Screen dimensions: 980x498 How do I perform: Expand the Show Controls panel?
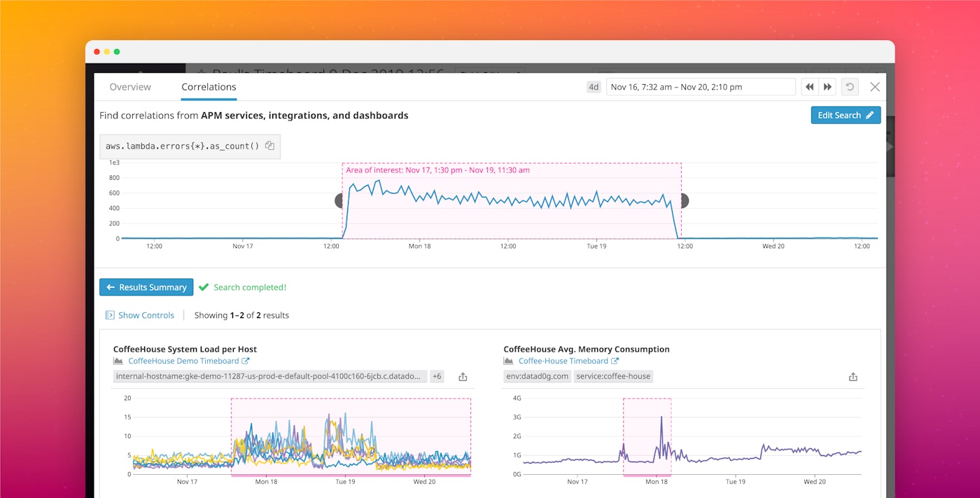click(x=139, y=315)
